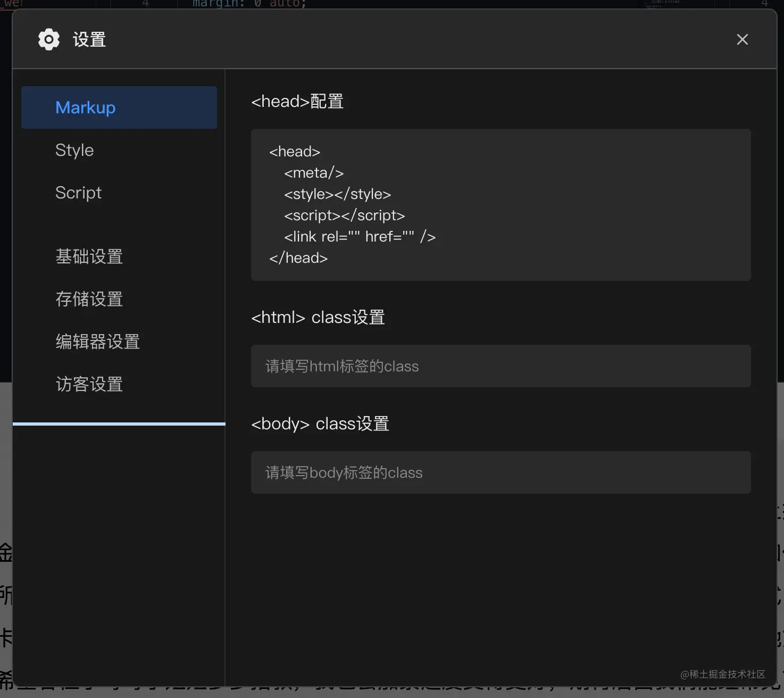Screen dimensions: 784x698
Task: Click the <style></style> line
Action: point(337,194)
